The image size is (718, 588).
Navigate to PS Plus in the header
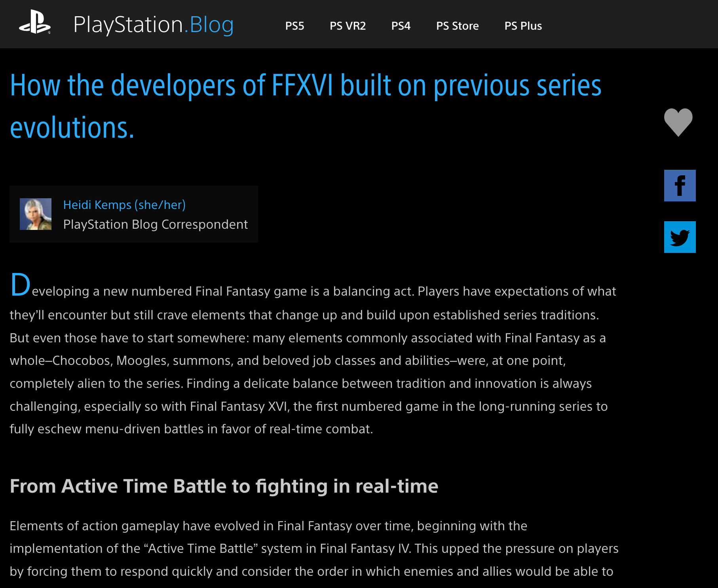[523, 26]
